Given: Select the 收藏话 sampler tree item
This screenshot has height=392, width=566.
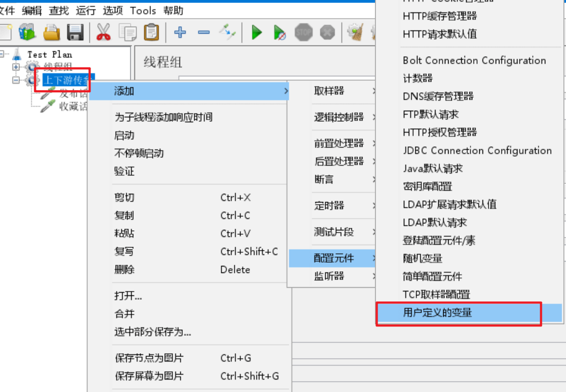Looking at the screenshot, I should coord(73,106).
